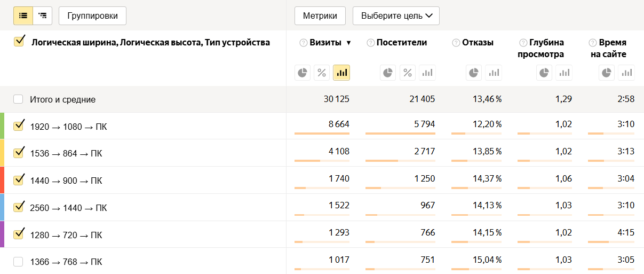644x274 pixels.
Task: Toggle the header select-all checkbox
Action: click(19, 41)
